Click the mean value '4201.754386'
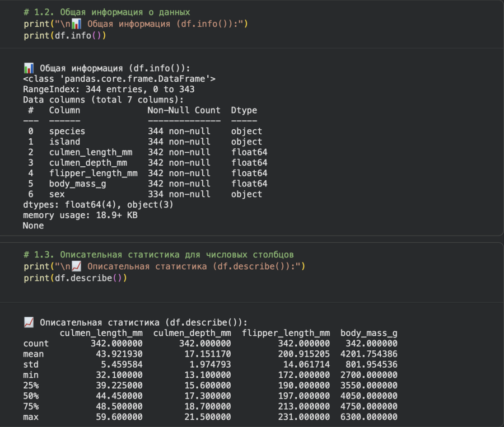This screenshot has width=504, height=427. (369, 354)
